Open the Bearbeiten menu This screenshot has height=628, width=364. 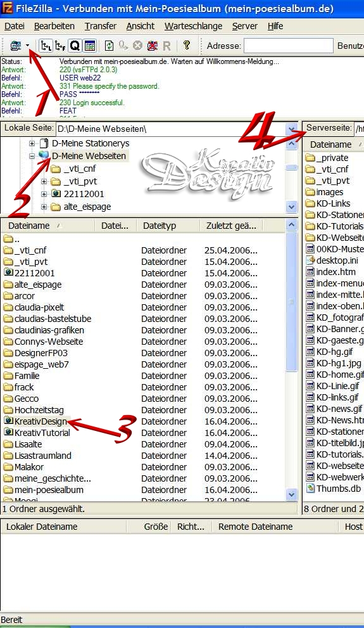(x=54, y=26)
